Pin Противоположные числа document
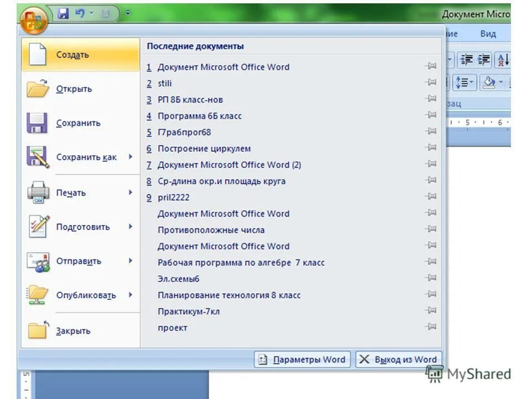Viewport: 532px width, 399px height. pos(431,229)
